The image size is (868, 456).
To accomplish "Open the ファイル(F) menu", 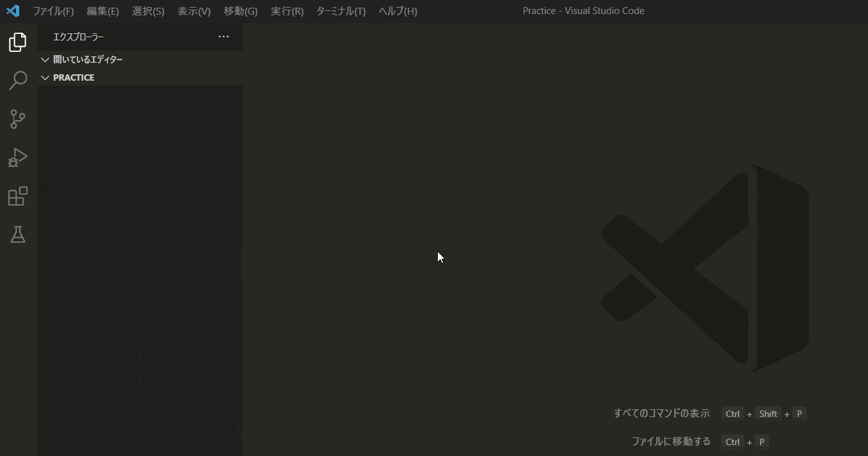I will pyautogui.click(x=53, y=11).
